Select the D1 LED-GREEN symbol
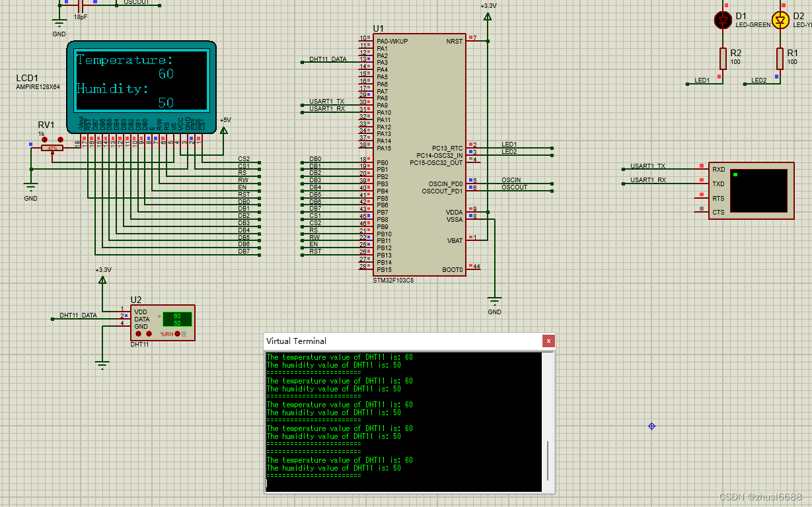 click(723, 20)
